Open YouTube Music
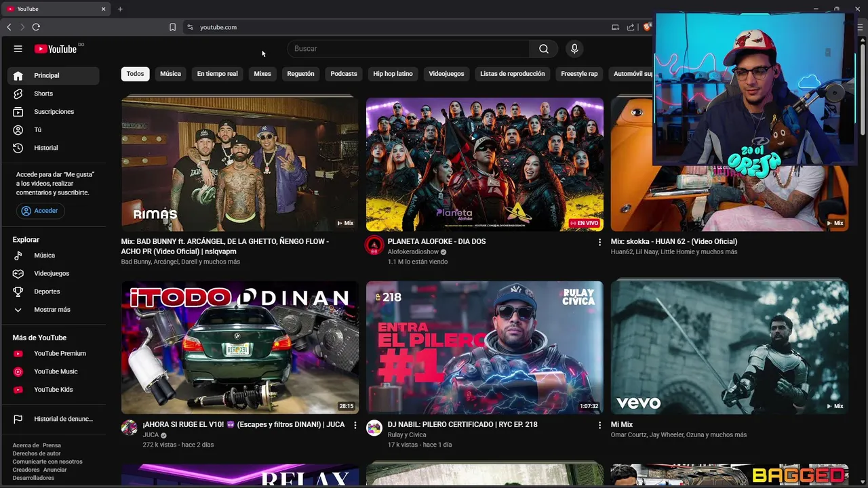 (x=54, y=371)
